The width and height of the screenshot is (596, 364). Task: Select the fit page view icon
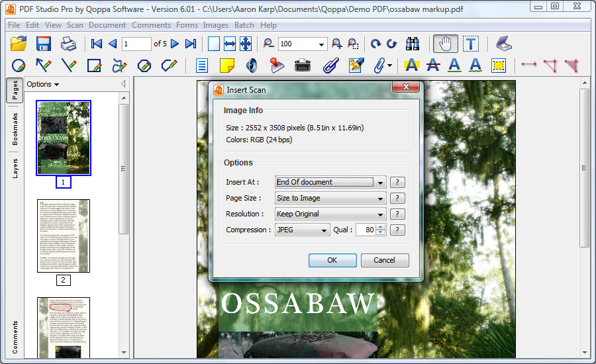[x=246, y=44]
